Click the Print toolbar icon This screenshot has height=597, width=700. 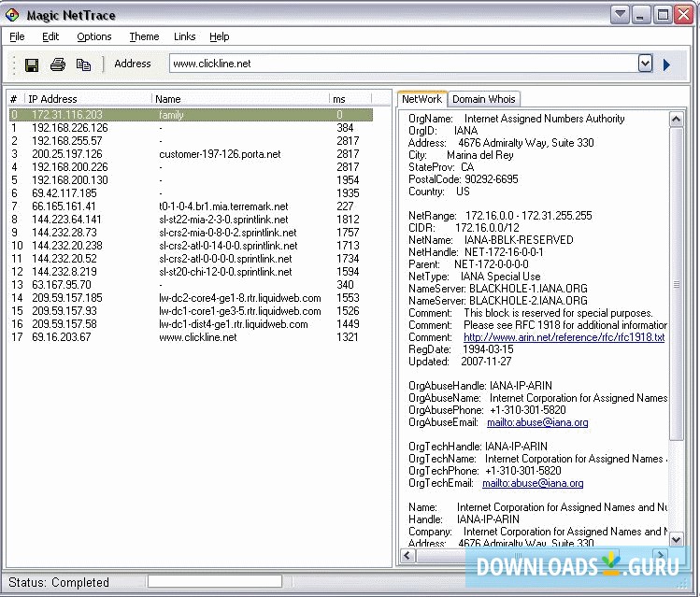58,64
